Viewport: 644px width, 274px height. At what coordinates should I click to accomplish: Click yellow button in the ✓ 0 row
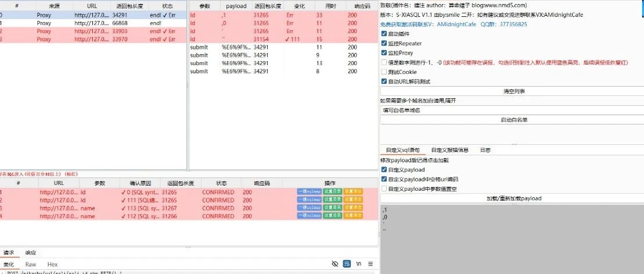tap(353, 192)
